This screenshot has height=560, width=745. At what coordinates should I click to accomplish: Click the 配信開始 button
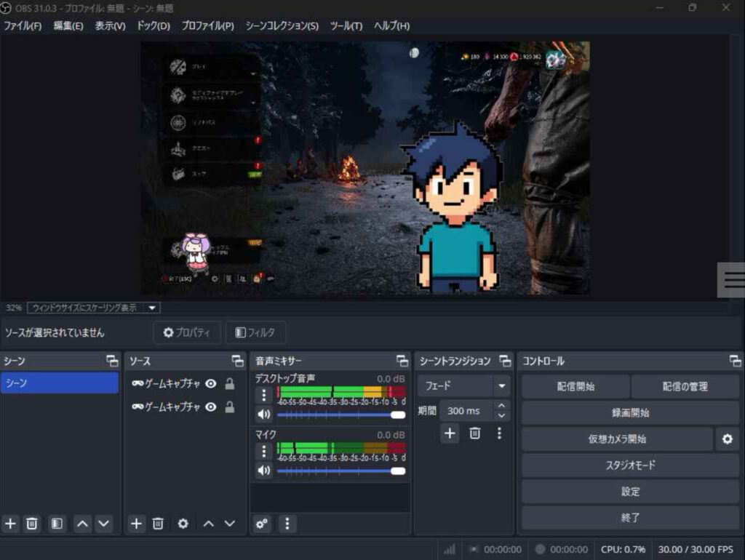[575, 386]
